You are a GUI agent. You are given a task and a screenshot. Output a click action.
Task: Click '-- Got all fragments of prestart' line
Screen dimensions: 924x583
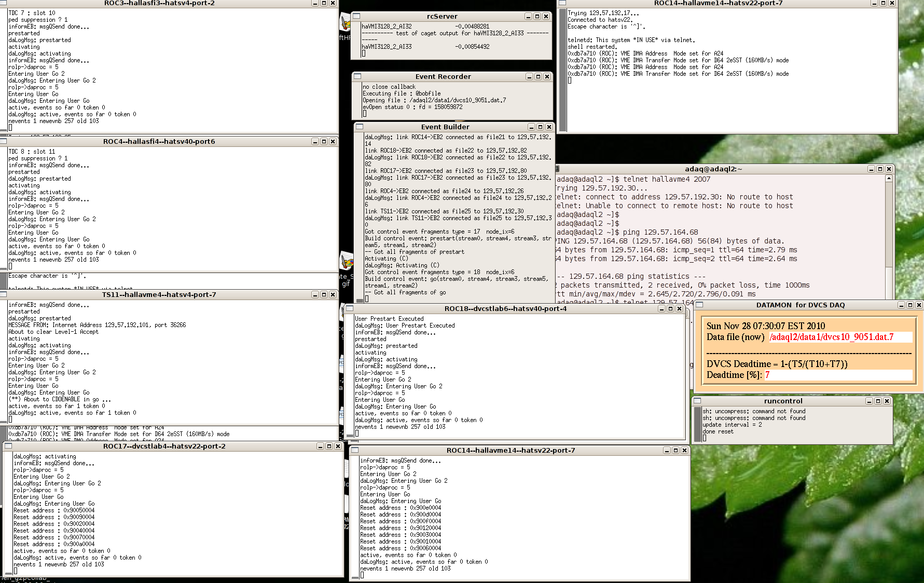pos(415,252)
